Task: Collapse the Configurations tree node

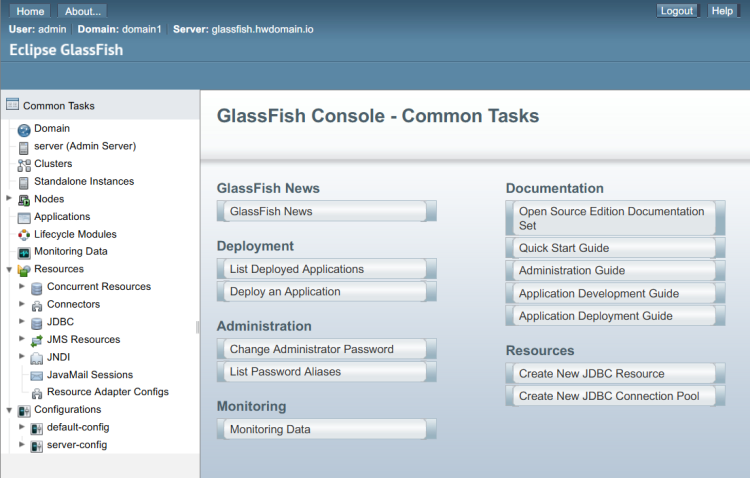Action: 9,410
